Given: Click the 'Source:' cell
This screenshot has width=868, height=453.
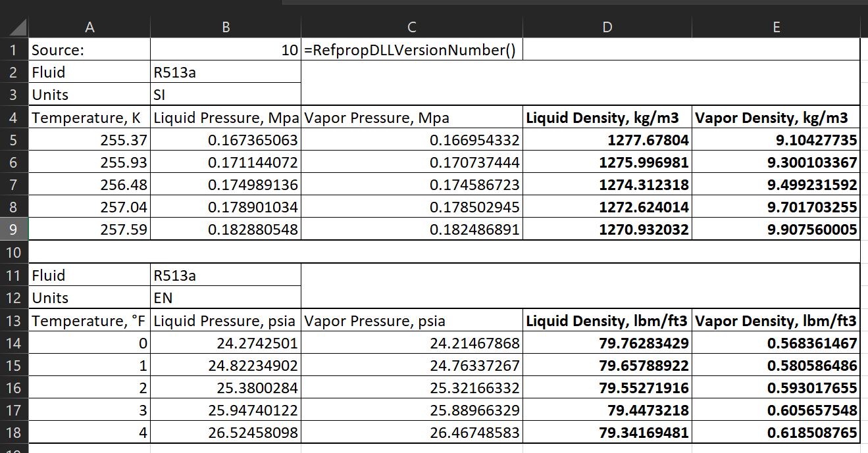Looking at the screenshot, I should coord(89,49).
